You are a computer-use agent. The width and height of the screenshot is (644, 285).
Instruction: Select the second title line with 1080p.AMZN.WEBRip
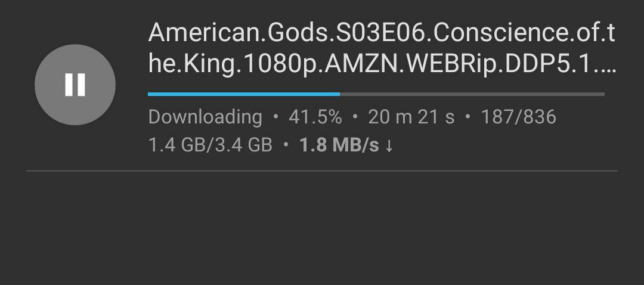pos(382,64)
